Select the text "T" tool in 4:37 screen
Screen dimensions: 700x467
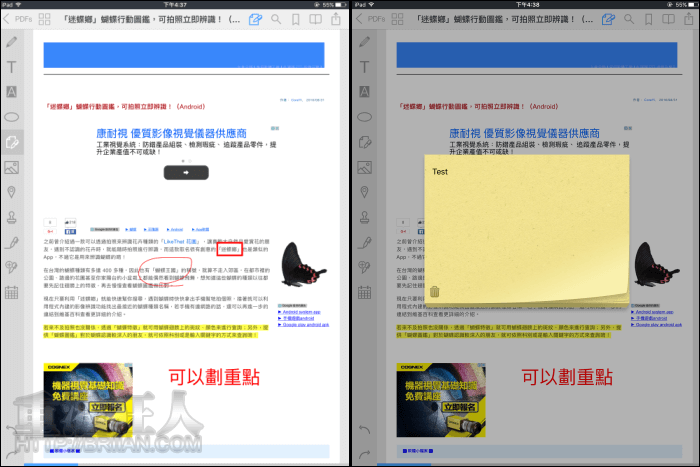pos(12,67)
